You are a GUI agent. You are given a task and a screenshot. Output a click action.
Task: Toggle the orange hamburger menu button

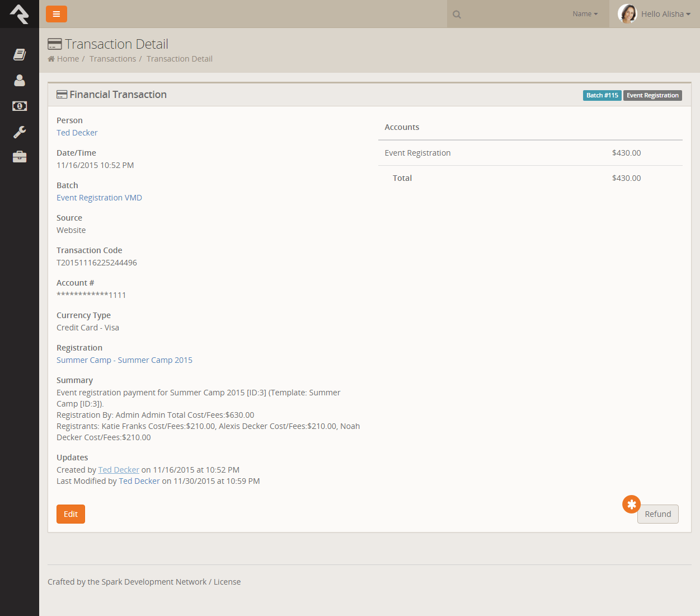[x=57, y=14]
